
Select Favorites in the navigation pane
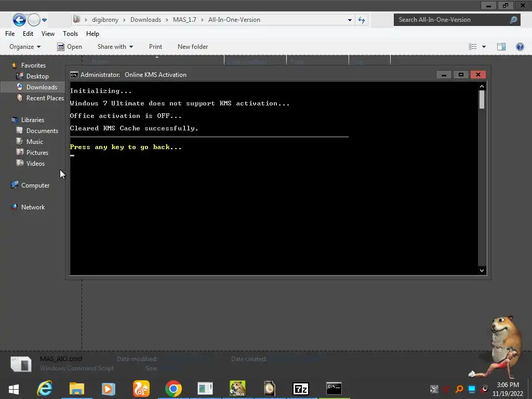(x=33, y=65)
